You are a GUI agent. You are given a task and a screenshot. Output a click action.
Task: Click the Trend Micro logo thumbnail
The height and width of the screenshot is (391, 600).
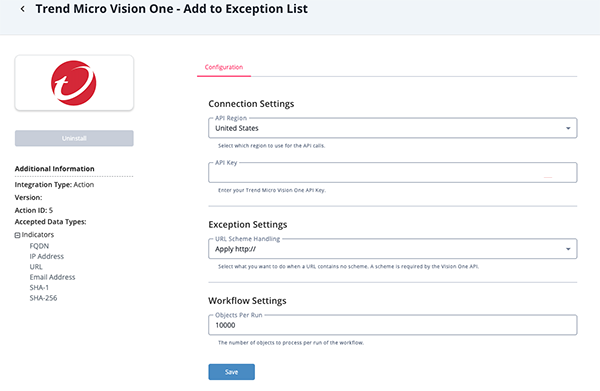[74, 83]
